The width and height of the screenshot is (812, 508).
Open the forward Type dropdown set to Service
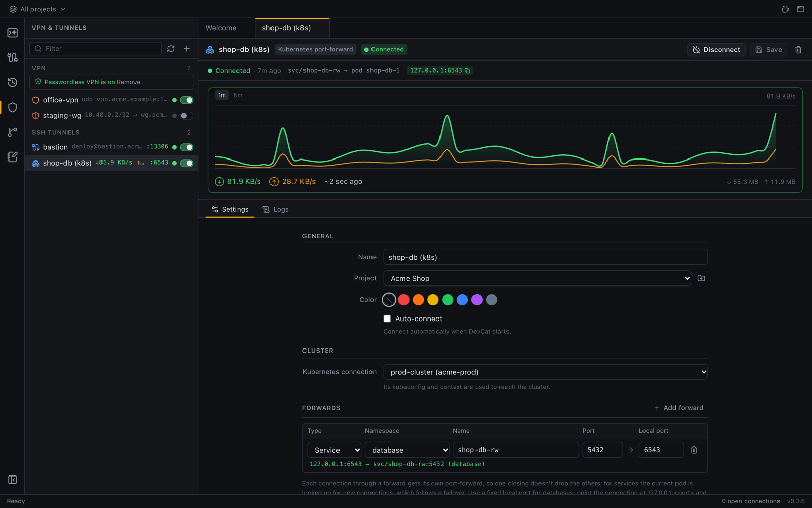coord(334,450)
